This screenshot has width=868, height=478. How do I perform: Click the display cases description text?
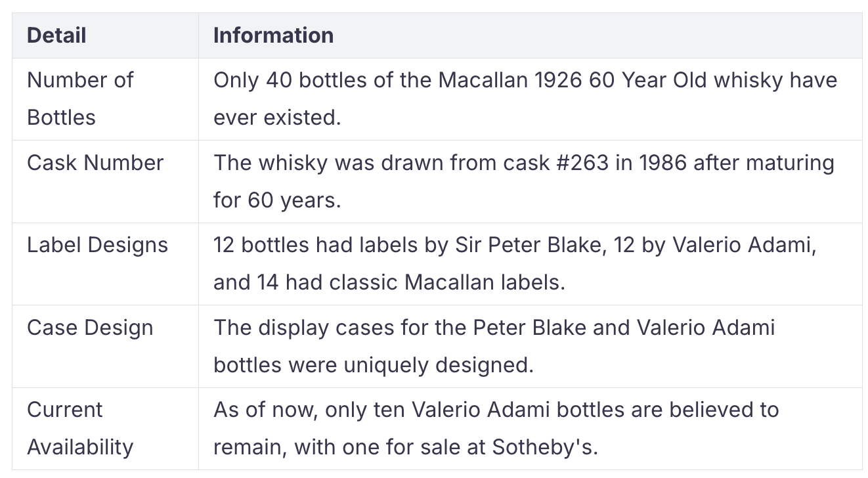[x=494, y=346]
